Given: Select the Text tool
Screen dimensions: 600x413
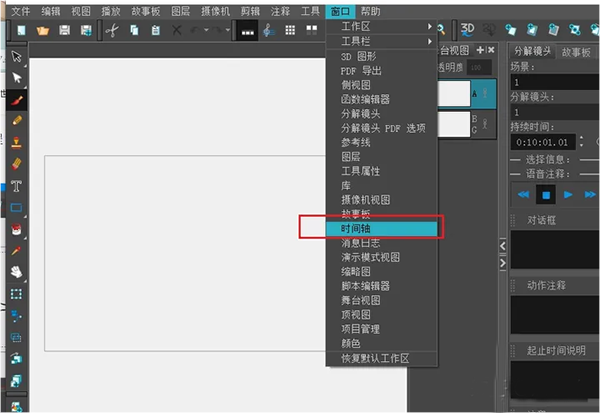Looking at the screenshot, I should pos(16,186).
